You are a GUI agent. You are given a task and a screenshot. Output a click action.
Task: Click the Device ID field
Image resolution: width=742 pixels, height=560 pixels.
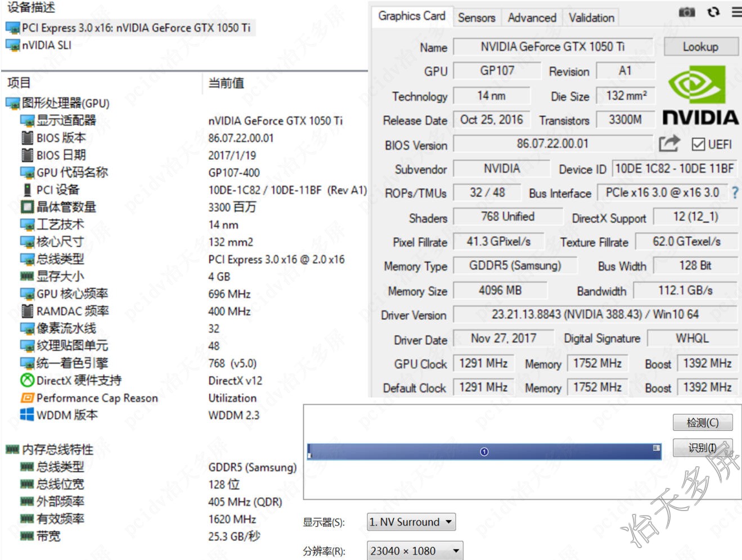pos(674,169)
